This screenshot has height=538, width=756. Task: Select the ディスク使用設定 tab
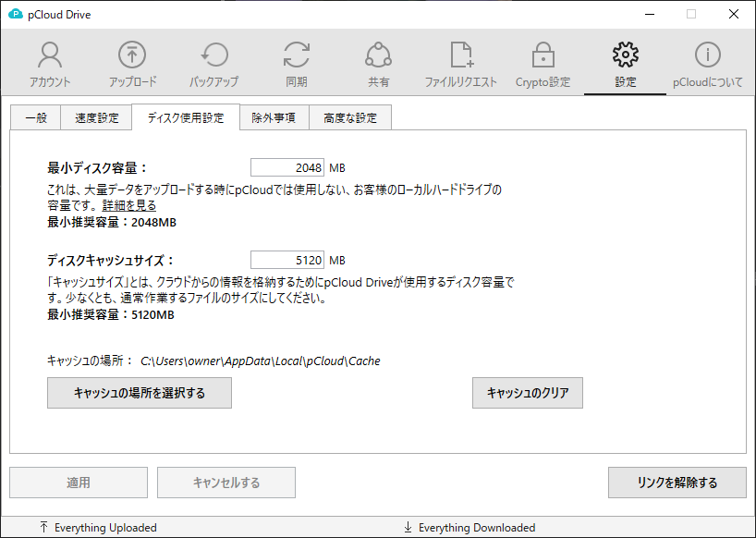pyautogui.click(x=186, y=117)
